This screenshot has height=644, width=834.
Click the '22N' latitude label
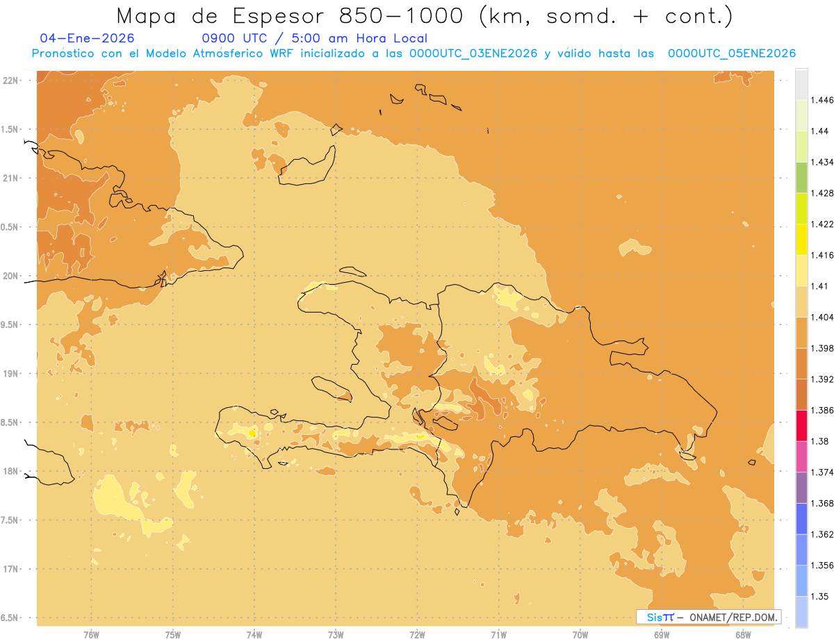click(x=12, y=81)
